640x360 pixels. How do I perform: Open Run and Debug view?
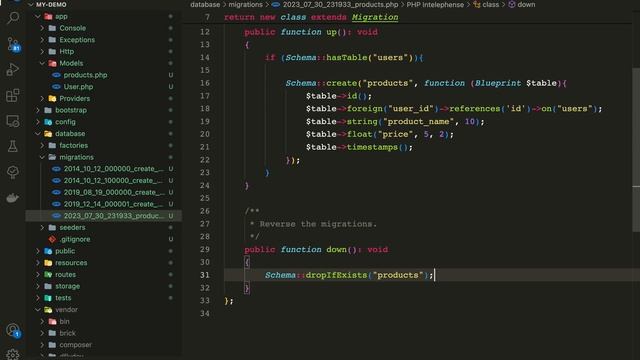pos(13,69)
